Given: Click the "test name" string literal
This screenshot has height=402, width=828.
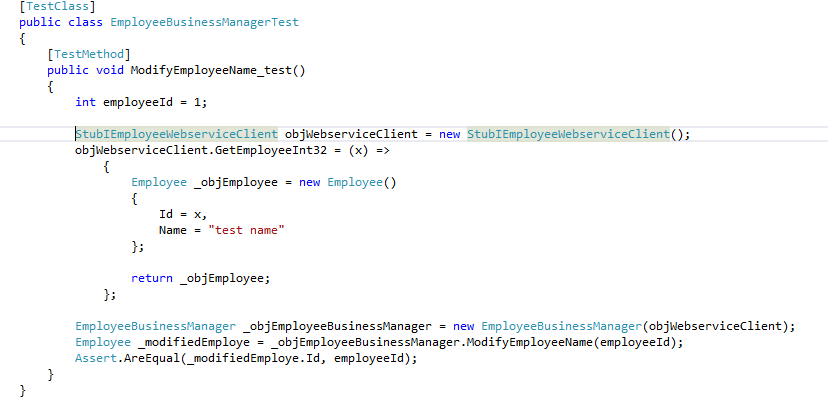Looking at the screenshot, I should (247, 230).
